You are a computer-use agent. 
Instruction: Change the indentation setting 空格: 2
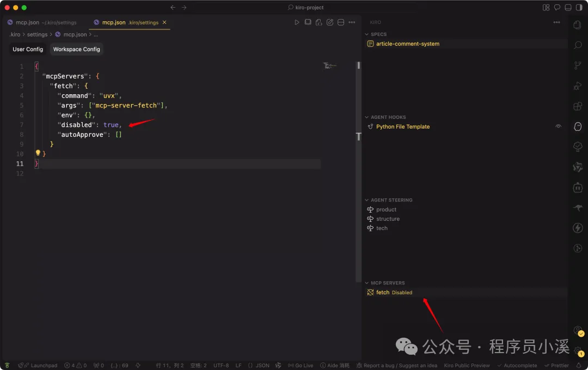198,366
